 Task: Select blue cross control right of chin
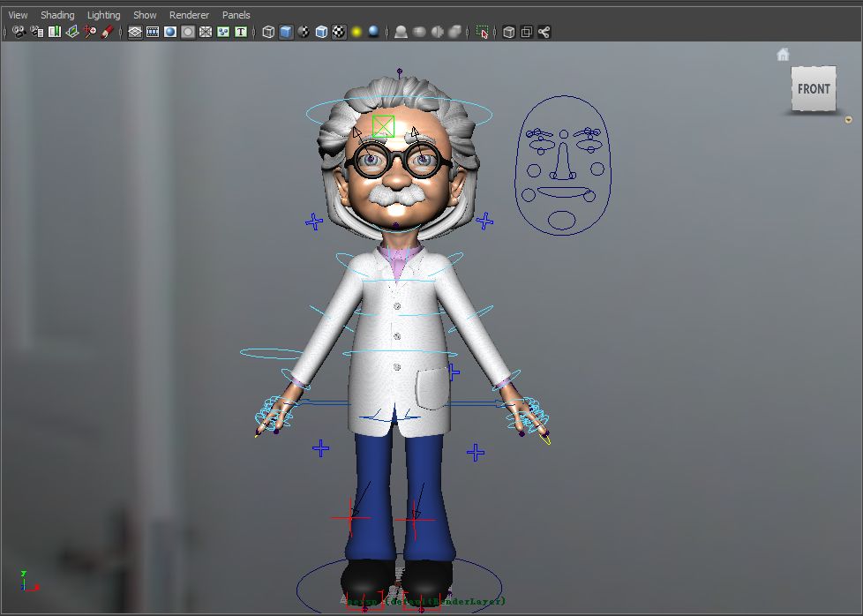[484, 221]
